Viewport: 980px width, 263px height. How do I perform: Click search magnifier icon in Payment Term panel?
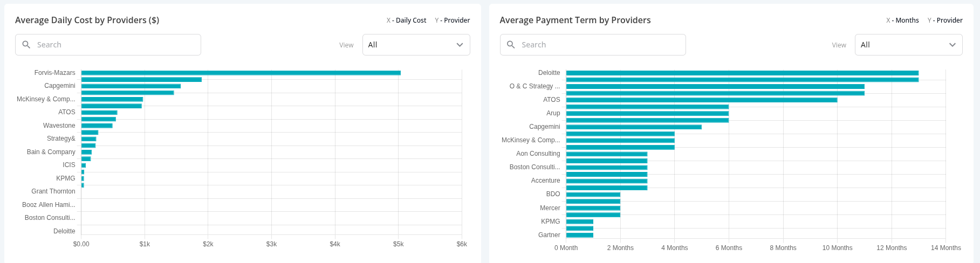point(511,45)
